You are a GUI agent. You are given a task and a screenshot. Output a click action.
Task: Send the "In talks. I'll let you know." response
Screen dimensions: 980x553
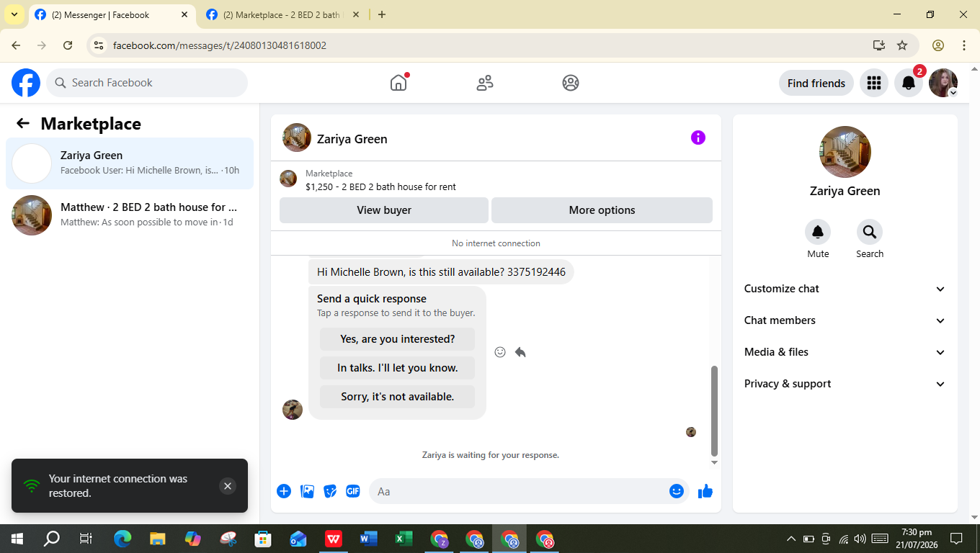point(397,368)
